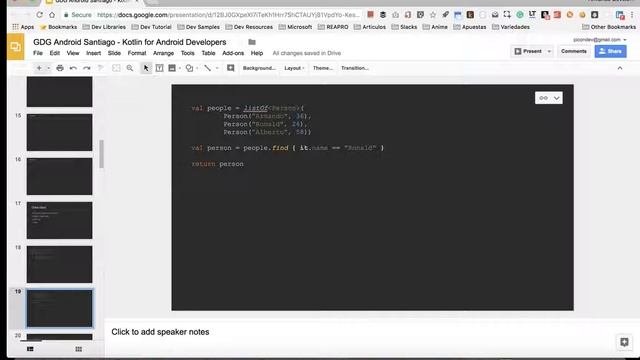The image size is (640, 360).
Task: Open the link options dropdown on slide
Action: click(x=549, y=98)
